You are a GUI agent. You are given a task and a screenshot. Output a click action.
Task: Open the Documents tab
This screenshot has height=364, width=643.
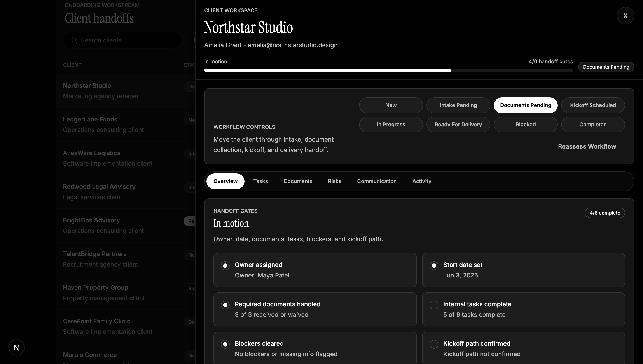pos(298,181)
